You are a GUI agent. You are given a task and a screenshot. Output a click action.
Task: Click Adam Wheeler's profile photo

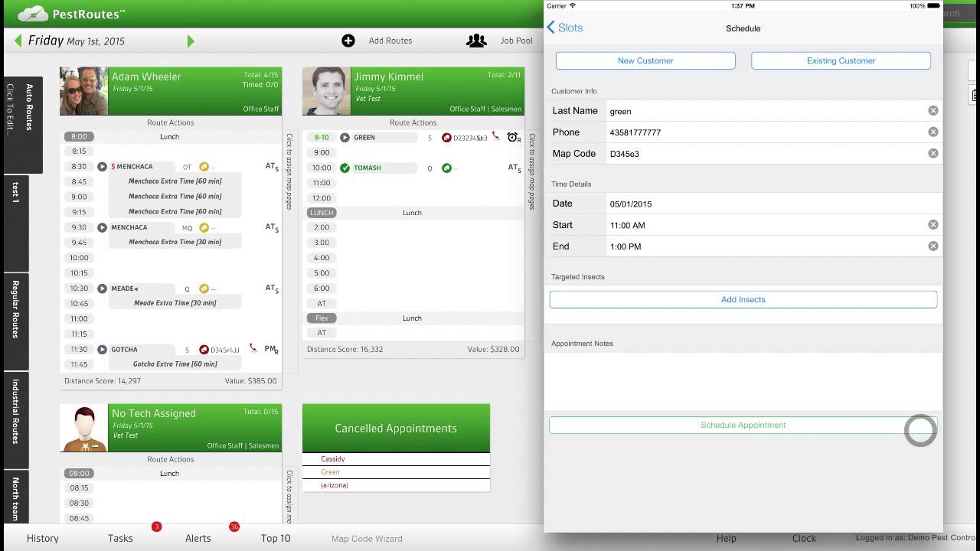coord(84,91)
